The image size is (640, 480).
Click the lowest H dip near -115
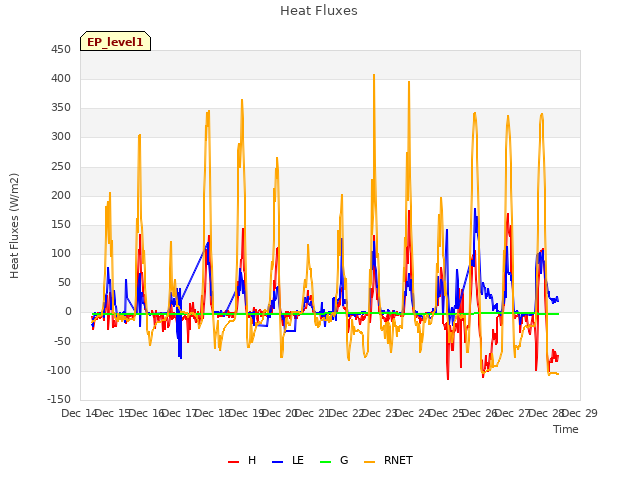pos(448,378)
